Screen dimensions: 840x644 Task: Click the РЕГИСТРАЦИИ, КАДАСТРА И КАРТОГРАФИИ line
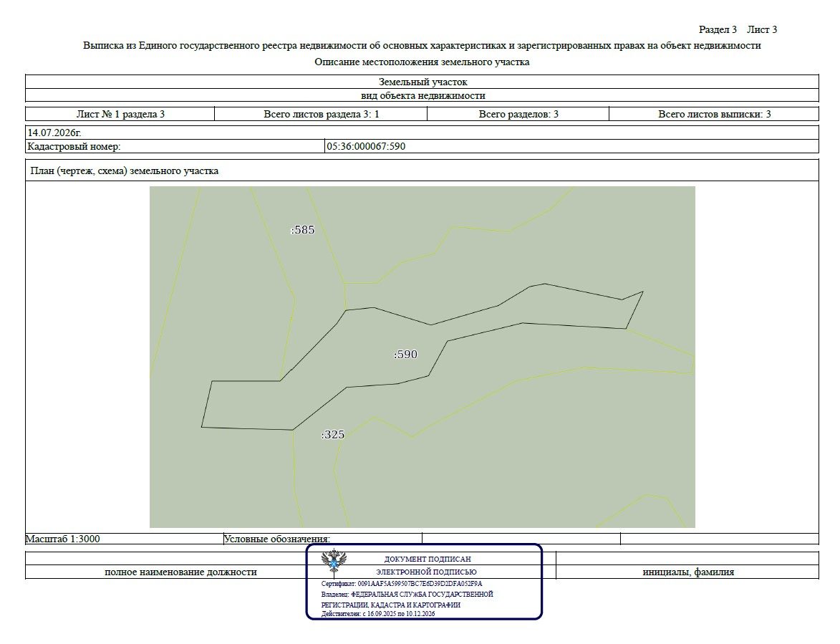pos(390,605)
